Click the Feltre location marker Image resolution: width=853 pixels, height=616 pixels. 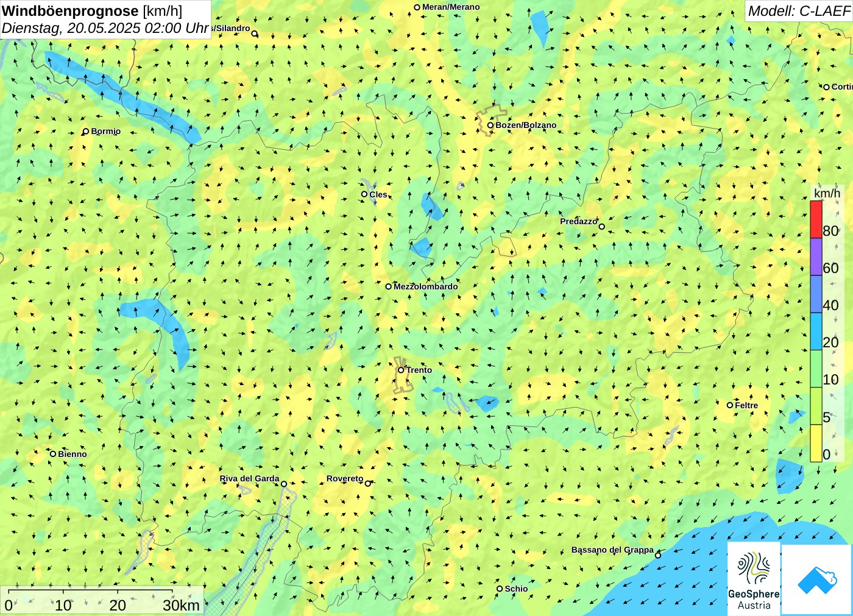point(730,405)
